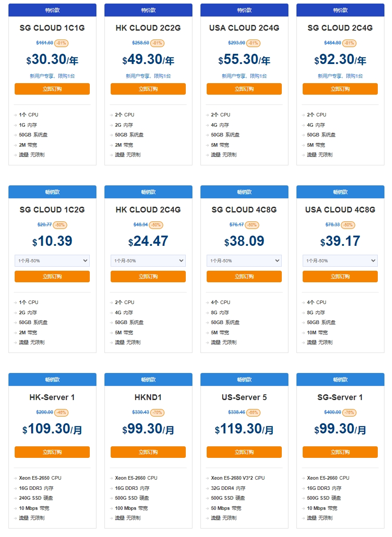Screen dimensions: 392x537
Task: Click the arrow icon beside 50 Mbps 带宽
Action: coord(208,508)
